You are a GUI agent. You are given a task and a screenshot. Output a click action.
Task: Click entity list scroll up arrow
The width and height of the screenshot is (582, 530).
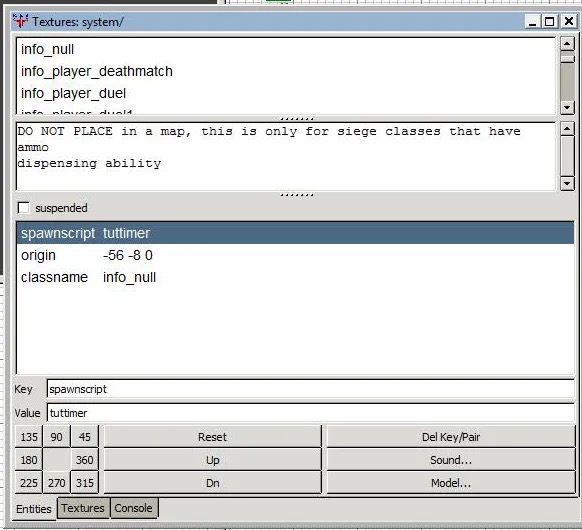coord(567,44)
